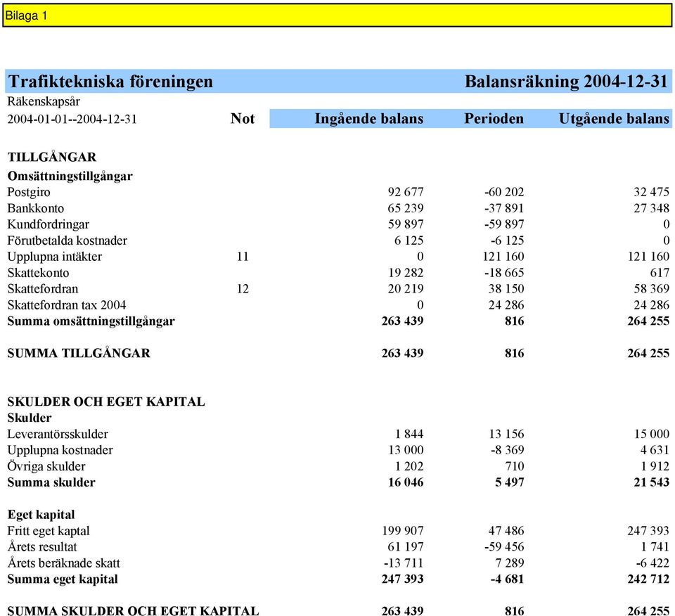This screenshot has height=616, width=675.
Task: Click the 'Kundfordringar' row label
Action: (x=49, y=225)
